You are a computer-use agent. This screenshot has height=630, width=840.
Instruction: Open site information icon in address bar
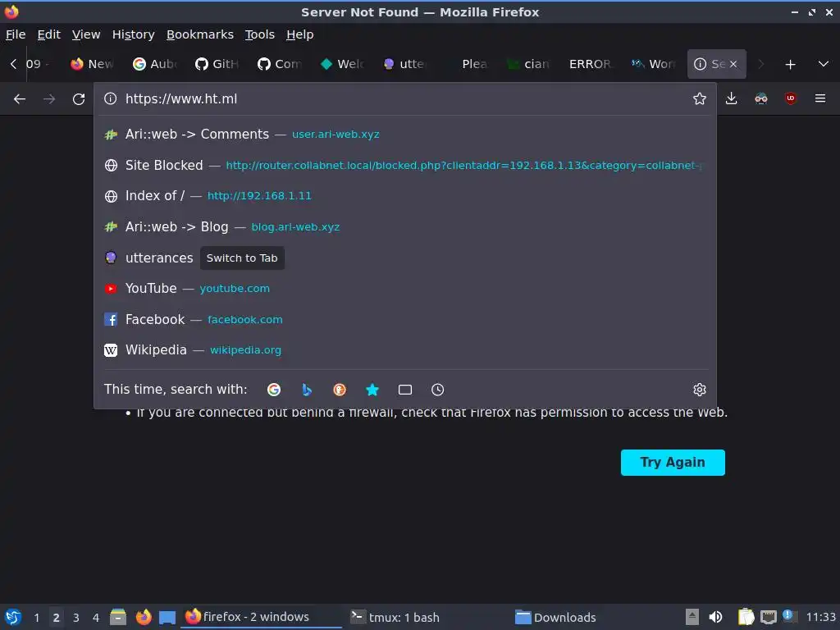111,98
